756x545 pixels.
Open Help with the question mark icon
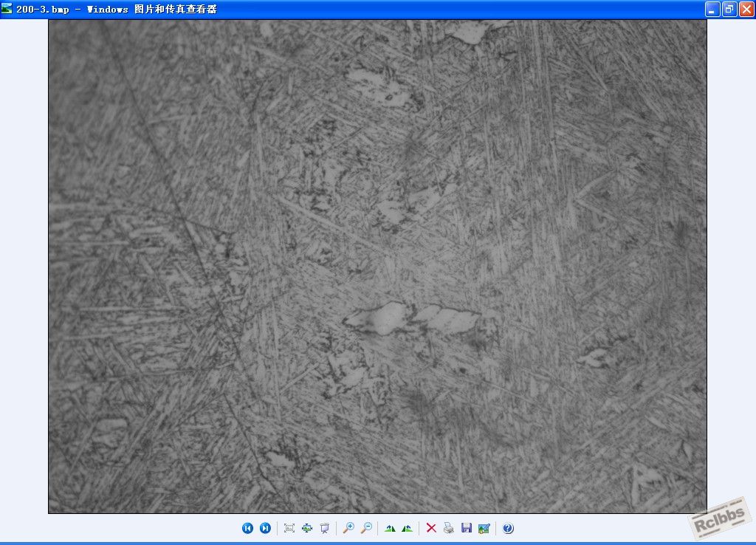tap(508, 528)
